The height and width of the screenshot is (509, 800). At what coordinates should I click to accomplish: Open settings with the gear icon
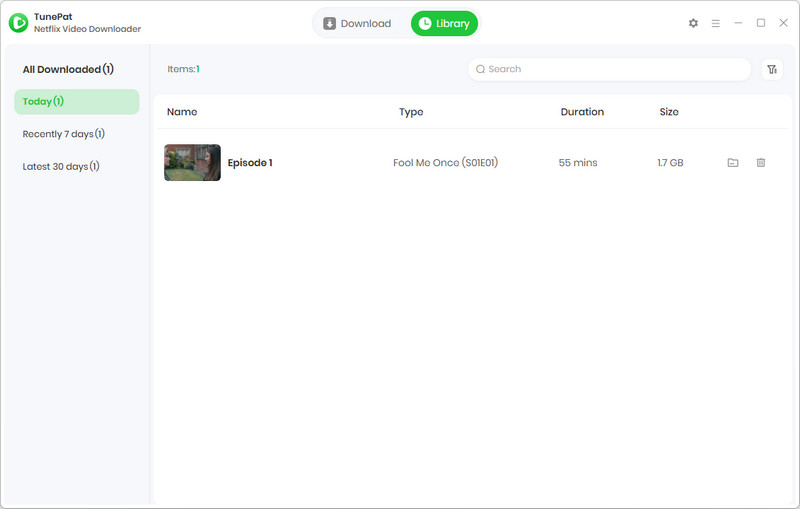pyautogui.click(x=693, y=23)
